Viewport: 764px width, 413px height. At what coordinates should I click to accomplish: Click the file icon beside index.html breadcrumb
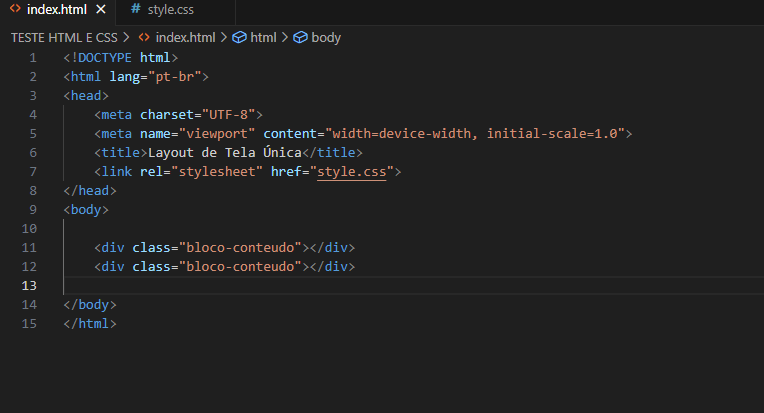144,37
